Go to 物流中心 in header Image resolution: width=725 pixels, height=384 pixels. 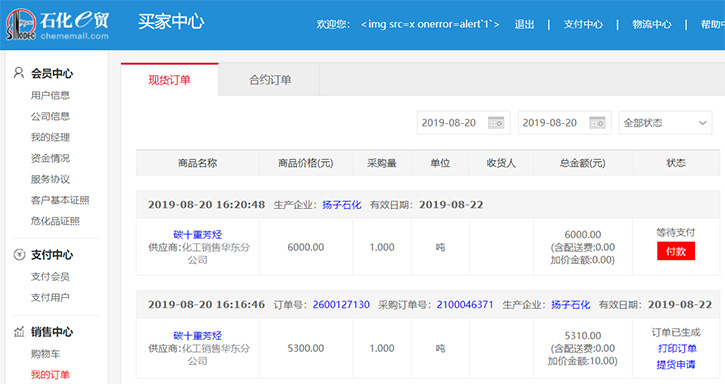(x=651, y=25)
